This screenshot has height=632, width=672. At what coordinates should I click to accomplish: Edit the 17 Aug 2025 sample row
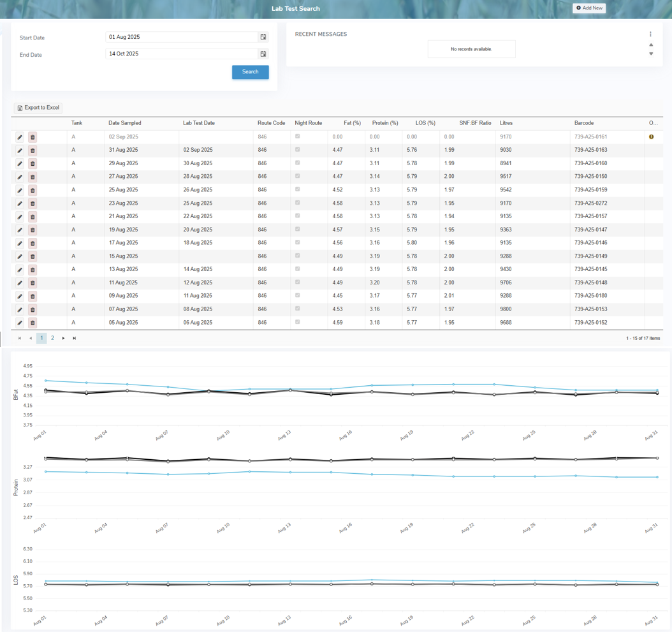pyautogui.click(x=20, y=244)
